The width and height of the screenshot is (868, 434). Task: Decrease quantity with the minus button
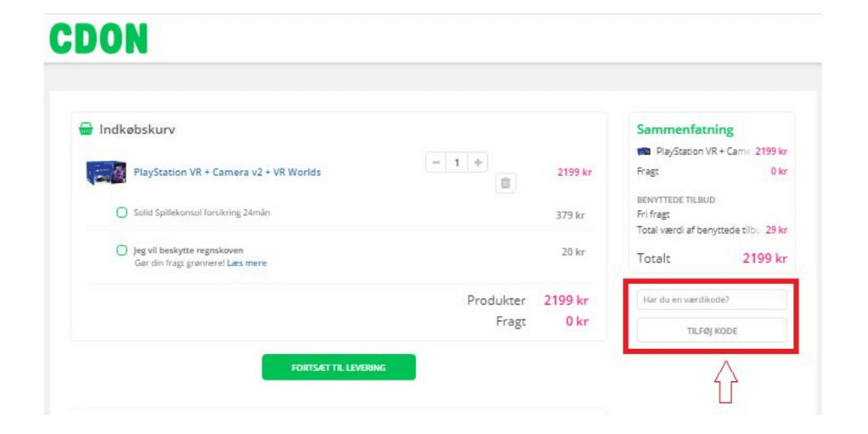click(436, 162)
